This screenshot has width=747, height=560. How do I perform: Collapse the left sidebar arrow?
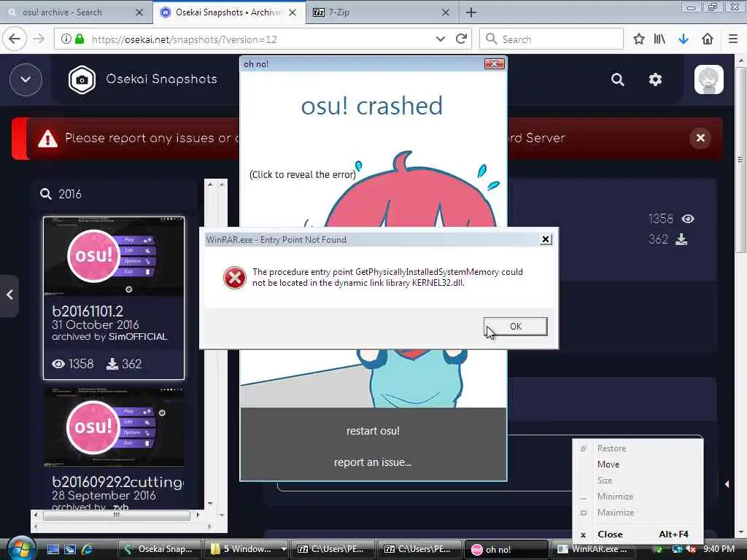(9, 295)
